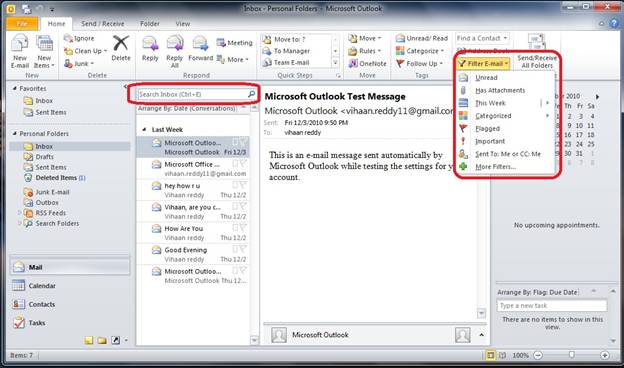Click the search magnifier icon in the Inbox search box
The width and height of the screenshot is (624, 368).
tap(251, 94)
